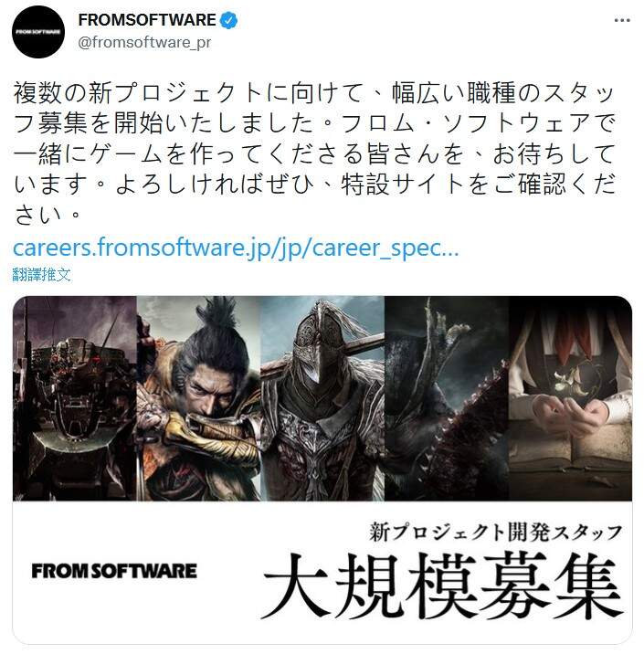The height and width of the screenshot is (654, 644).
Task: Click the Sekiro shinobi artwork panel
Action: [x=198, y=398]
